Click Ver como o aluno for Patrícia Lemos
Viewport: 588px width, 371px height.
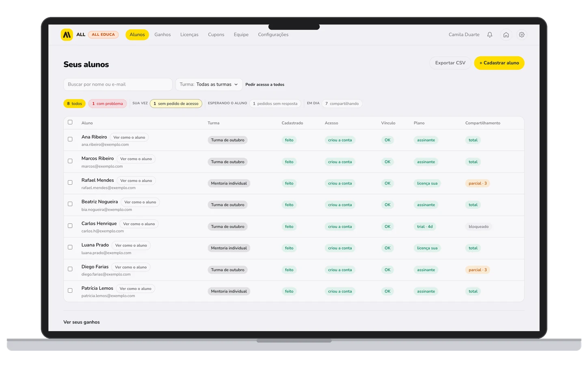coord(136,289)
